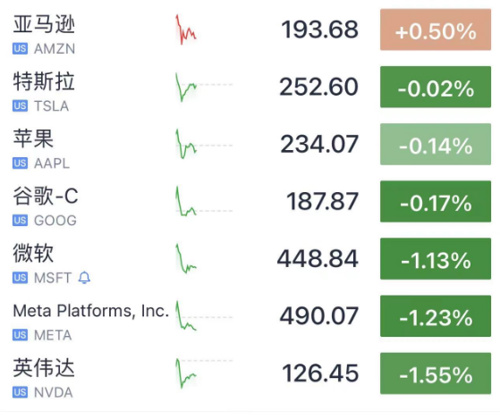Toggle the -1.55% change badge for Nvidia
500x419 pixels.
(435, 373)
